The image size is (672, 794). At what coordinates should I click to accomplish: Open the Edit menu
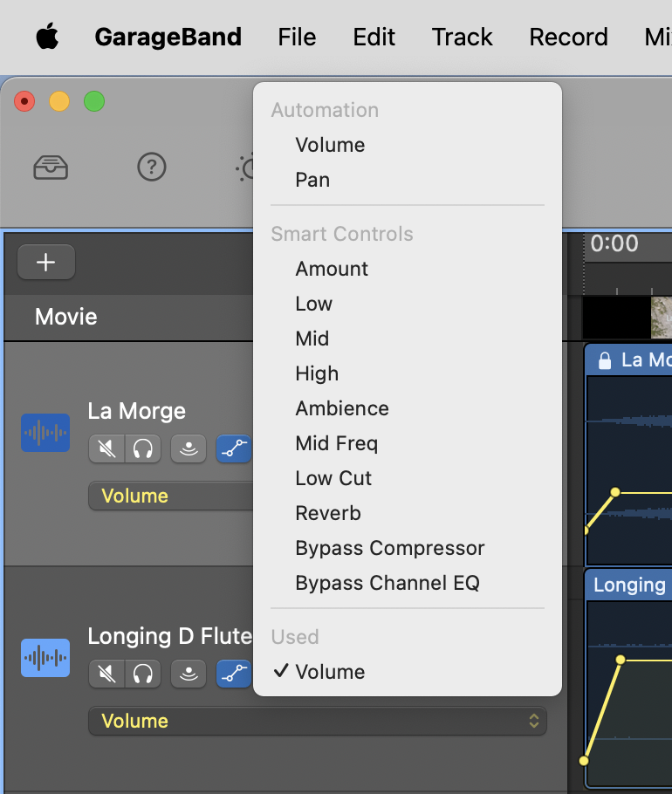[x=374, y=37]
